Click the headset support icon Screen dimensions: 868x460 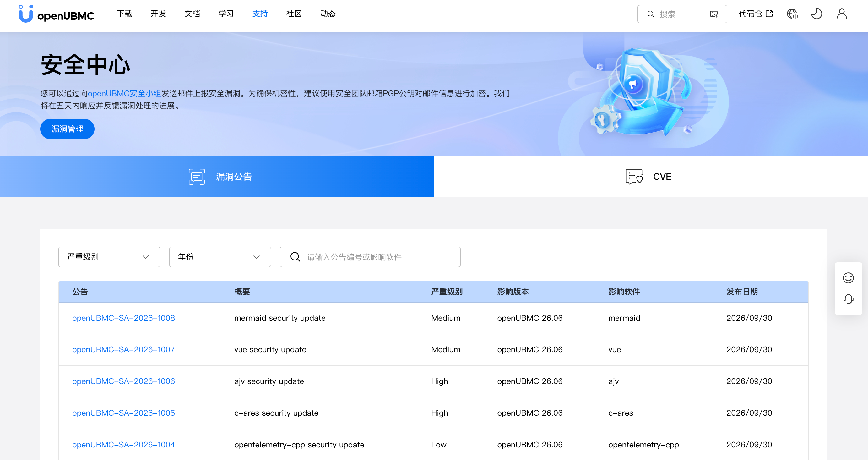point(848,299)
